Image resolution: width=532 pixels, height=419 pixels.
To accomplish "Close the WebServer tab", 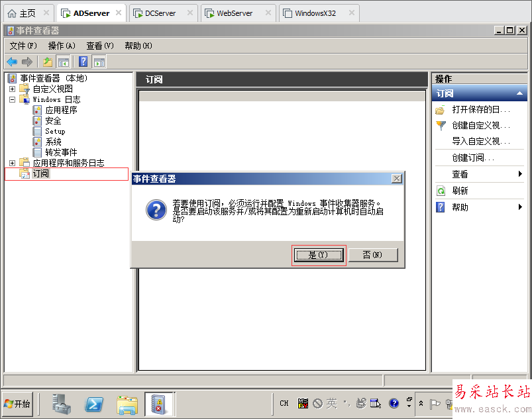I will click(x=268, y=13).
